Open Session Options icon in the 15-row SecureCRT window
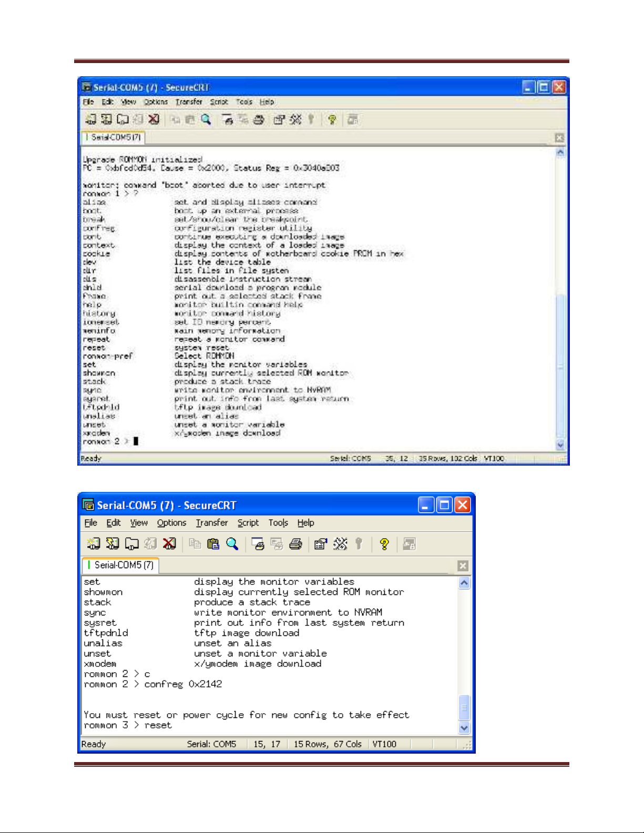644x833 pixels. tap(320, 544)
